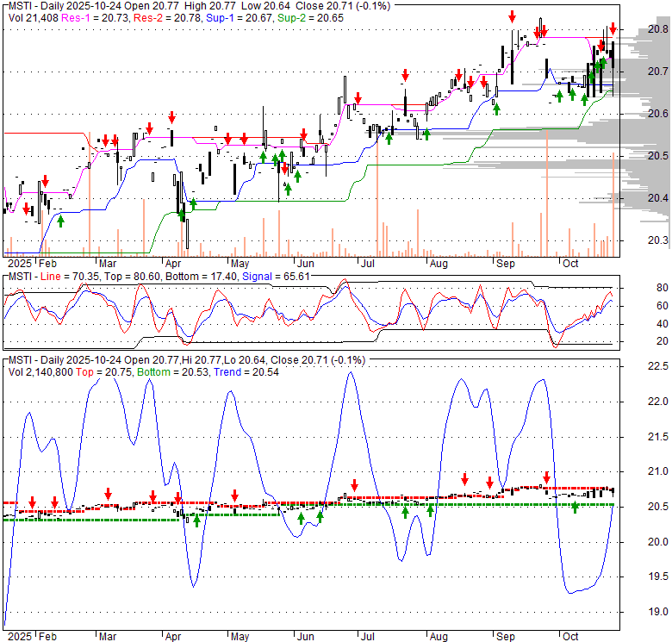672x642 pixels.
Task: Select the green arrow in bottom panel April
Action: pyautogui.click(x=196, y=520)
